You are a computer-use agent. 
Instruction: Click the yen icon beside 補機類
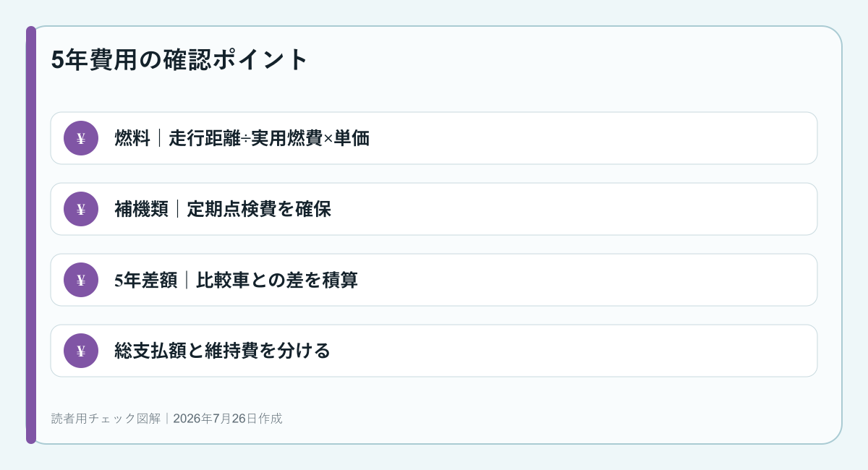point(81,209)
